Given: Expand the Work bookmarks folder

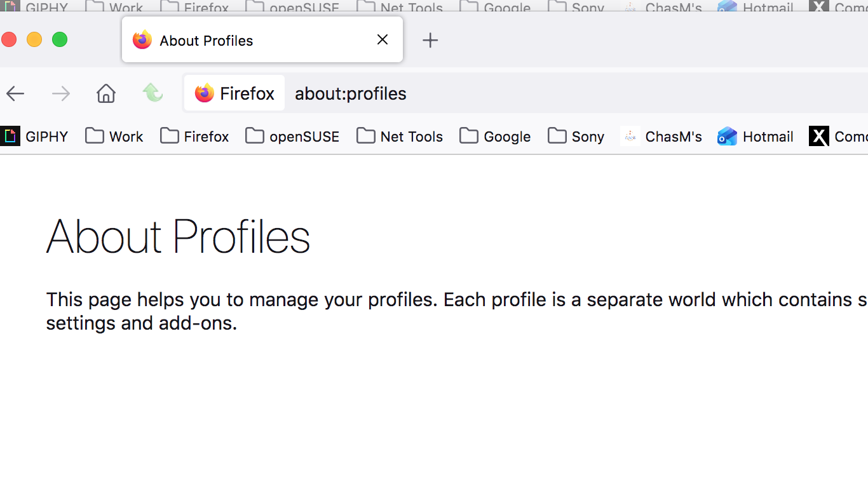Looking at the screenshot, I should click(x=114, y=137).
